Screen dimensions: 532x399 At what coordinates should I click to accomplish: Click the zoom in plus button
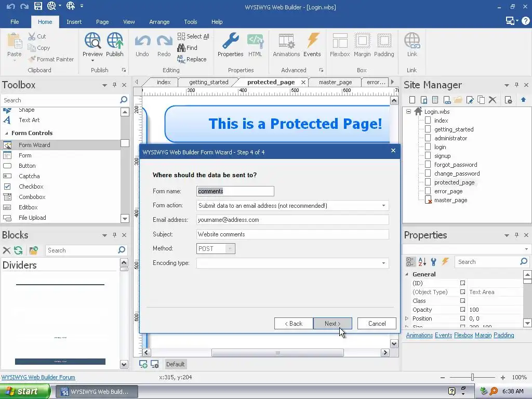(x=503, y=377)
